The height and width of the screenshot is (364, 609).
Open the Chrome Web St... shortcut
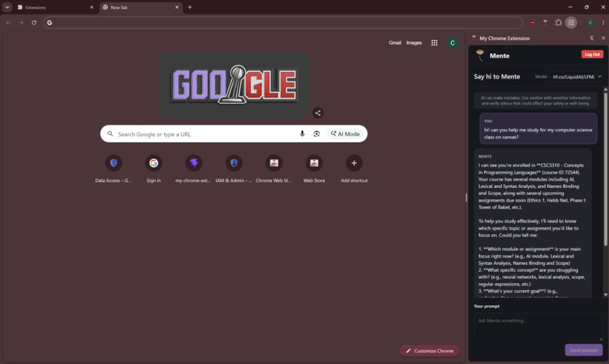pyautogui.click(x=274, y=169)
